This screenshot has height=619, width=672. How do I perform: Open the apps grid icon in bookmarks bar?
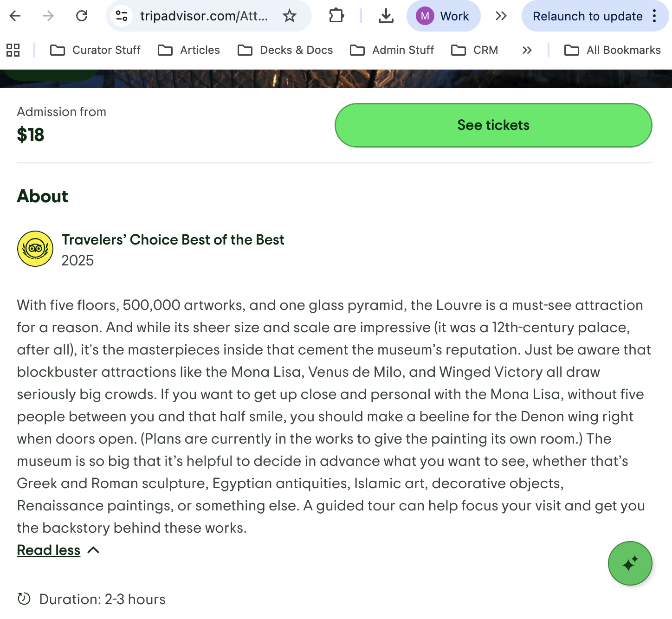(x=13, y=50)
